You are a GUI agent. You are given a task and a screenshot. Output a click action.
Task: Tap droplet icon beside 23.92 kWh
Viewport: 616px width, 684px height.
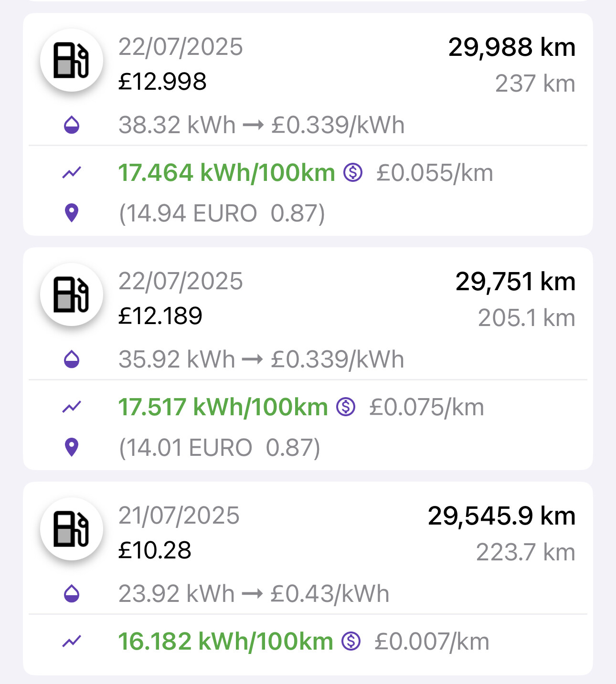point(72,594)
